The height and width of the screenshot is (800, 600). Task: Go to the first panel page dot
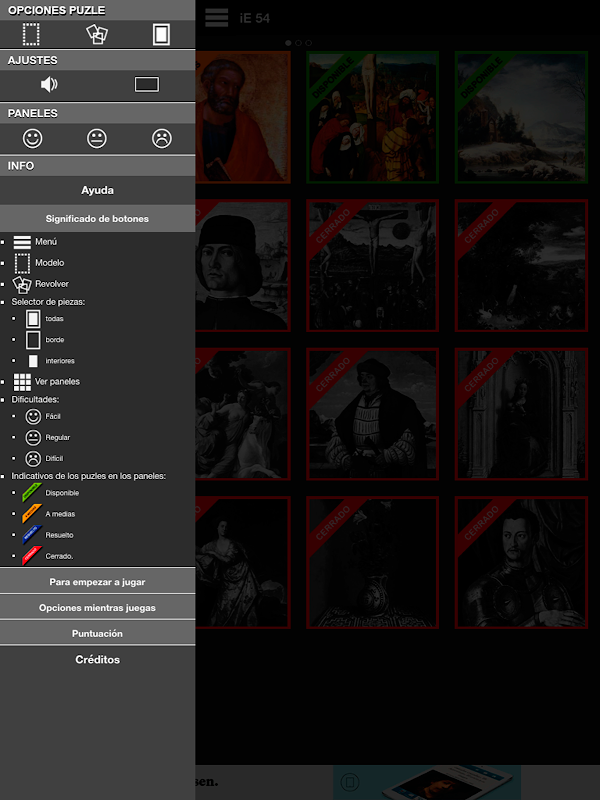pyautogui.click(x=288, y=43)
